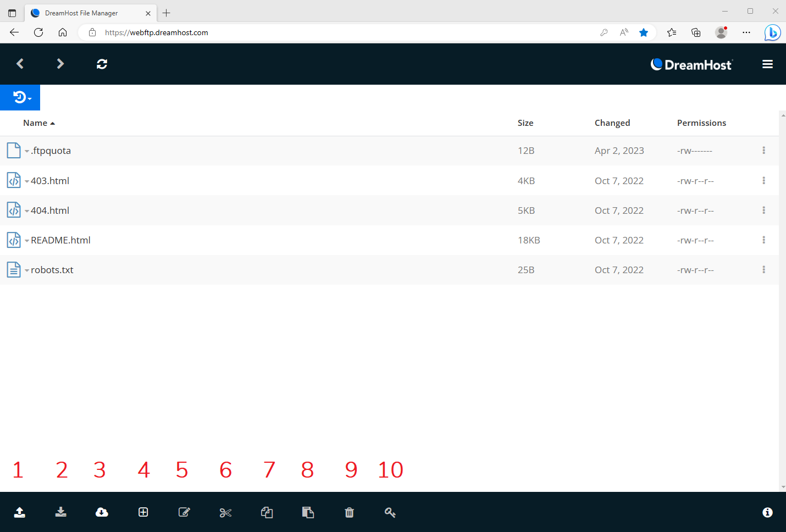The height and width of the screenshot is (532, 786).
Task: Click the new file plus icon
Action: (x=143, y=512)
